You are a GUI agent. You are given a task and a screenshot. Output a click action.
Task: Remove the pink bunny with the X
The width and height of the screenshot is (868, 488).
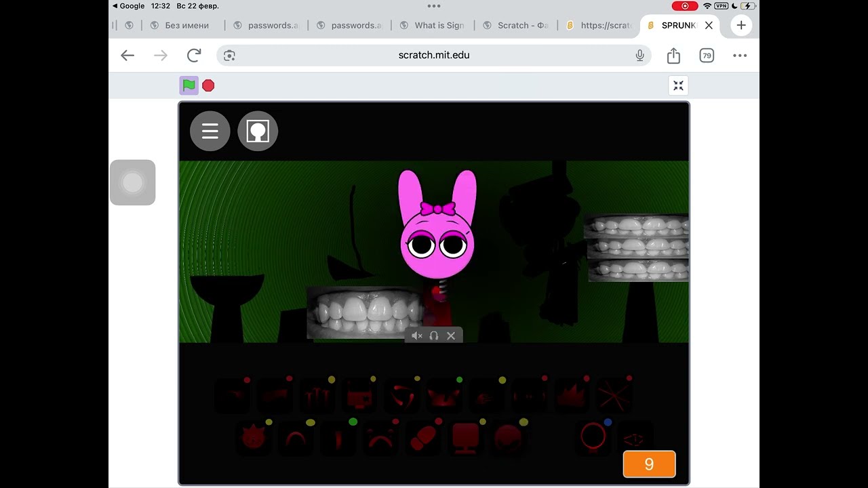tap(451, 335)
